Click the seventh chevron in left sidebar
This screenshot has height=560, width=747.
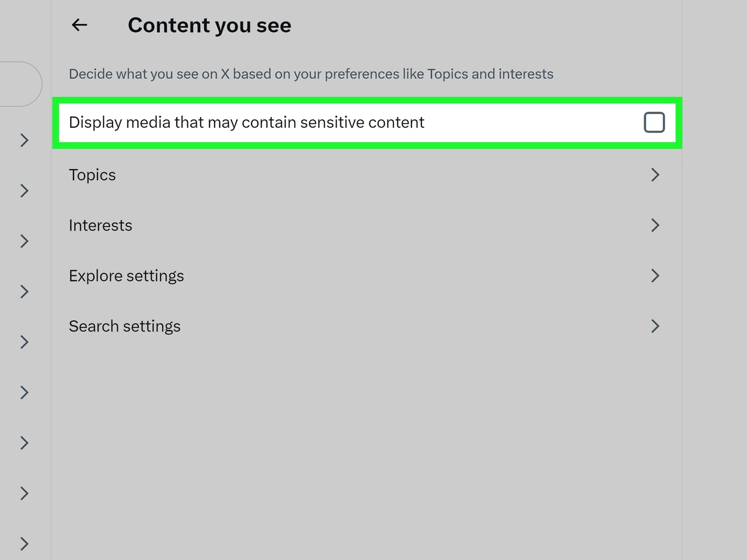[25, 443]
